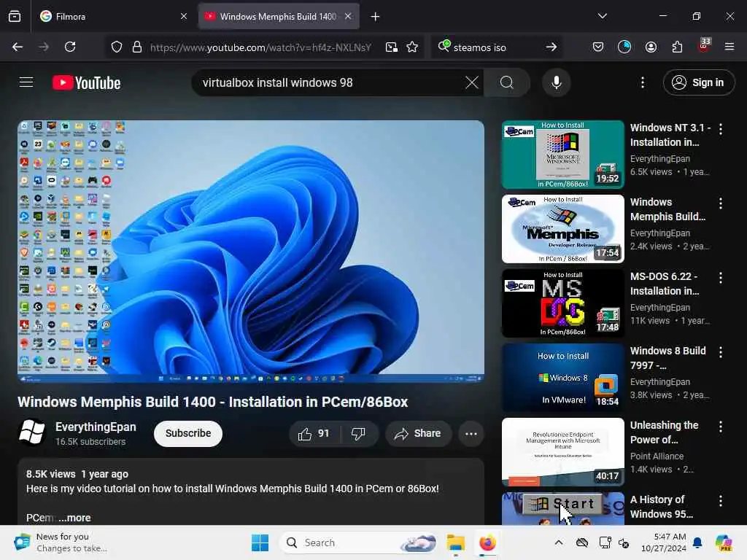Focus the browser URL address bar
Image resolution: width=747 pixels, height=560 pixels.
260,47
